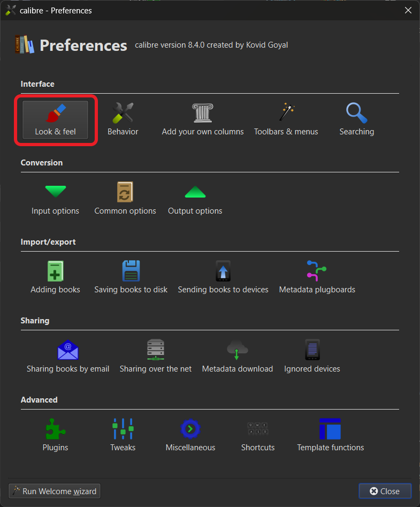Open the Shortcuts preferences
Image resolution: width=420 pixels, height=507 pixels.
258,436
